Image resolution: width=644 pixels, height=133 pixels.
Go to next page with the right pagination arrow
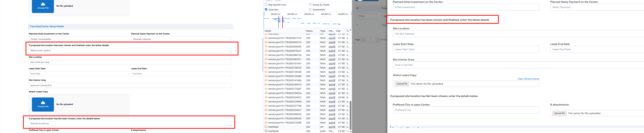(x=378, y=40)
